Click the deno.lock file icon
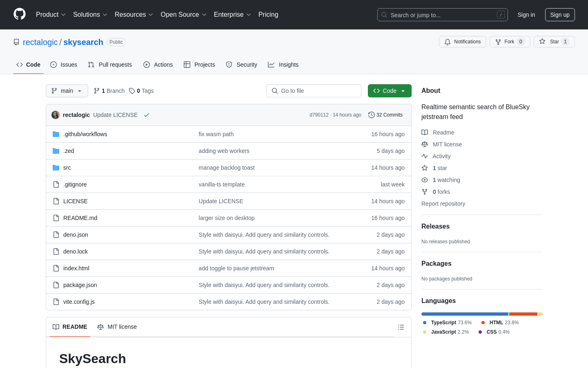Image resolution: width=588 pixels, height=368 pixels. click(x=56, y=251)
